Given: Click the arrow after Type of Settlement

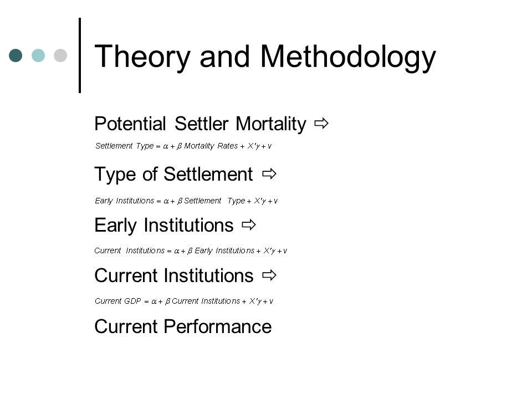Looking at the screenshot, I should [x=269, y=174].
